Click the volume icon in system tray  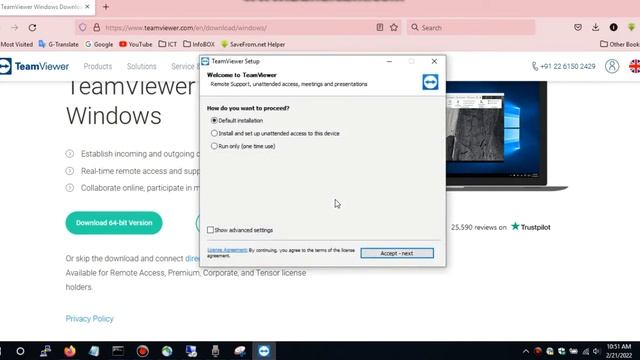click(597, 351)
